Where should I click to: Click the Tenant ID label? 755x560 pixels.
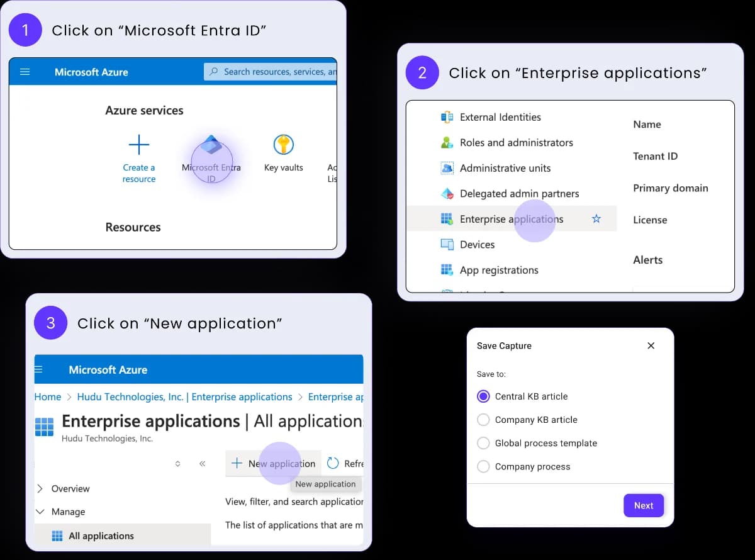click(655, 156)
